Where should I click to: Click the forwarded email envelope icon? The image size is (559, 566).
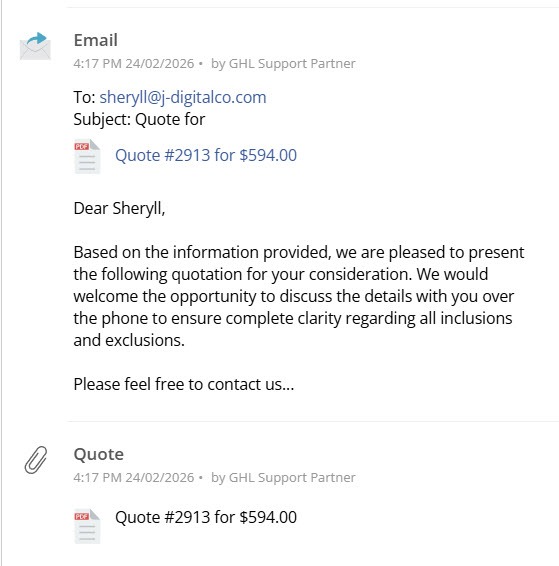(35, 46)
